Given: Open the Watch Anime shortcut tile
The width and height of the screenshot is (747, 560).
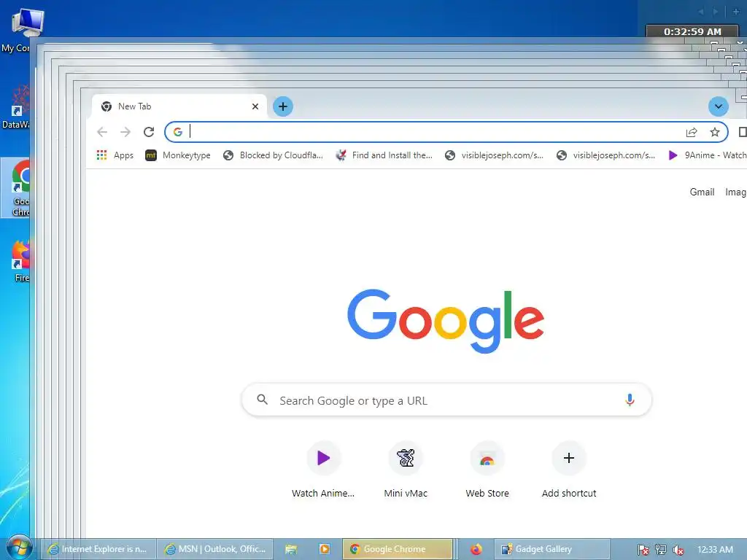Looking at the screenshot, I should [323, 470].
